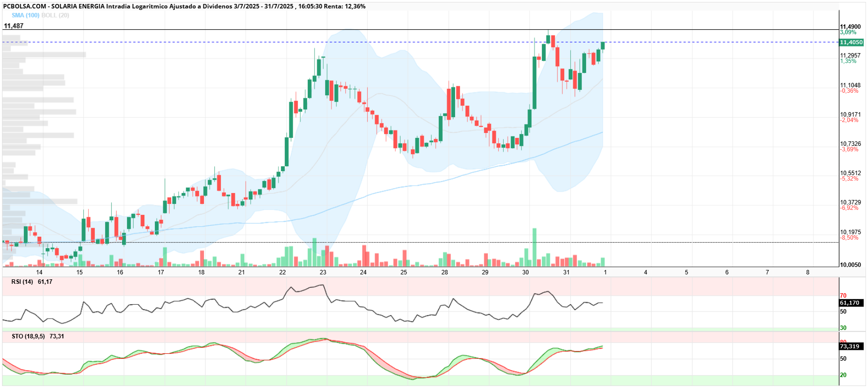Select date 21 on the time axis
Viewport: 868px width, 388px height.
click(x=241, y=272)
